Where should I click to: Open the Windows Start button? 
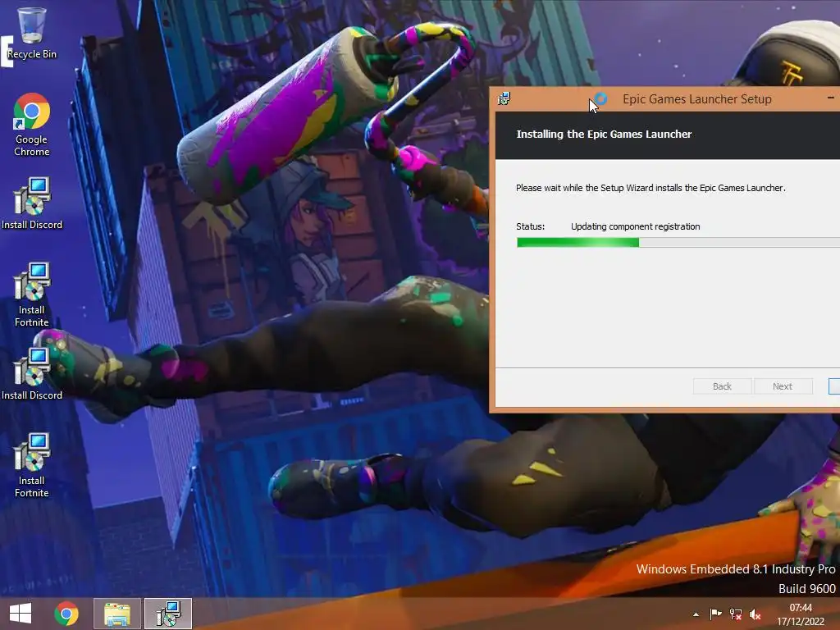21,614
